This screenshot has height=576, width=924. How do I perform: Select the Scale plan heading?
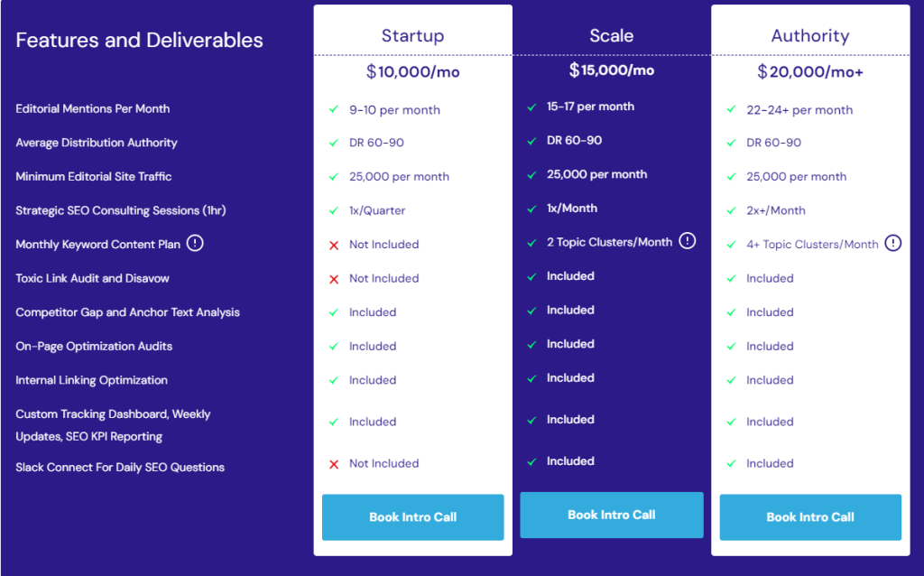(611, 36)
